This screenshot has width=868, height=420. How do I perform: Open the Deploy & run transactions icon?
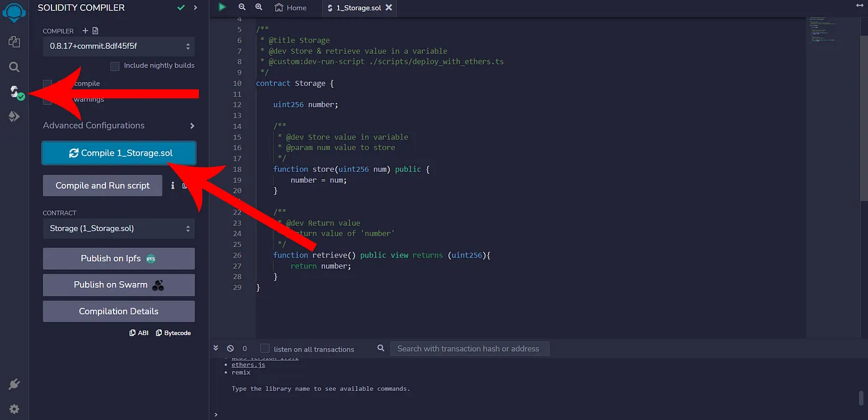tap(14, 117)
